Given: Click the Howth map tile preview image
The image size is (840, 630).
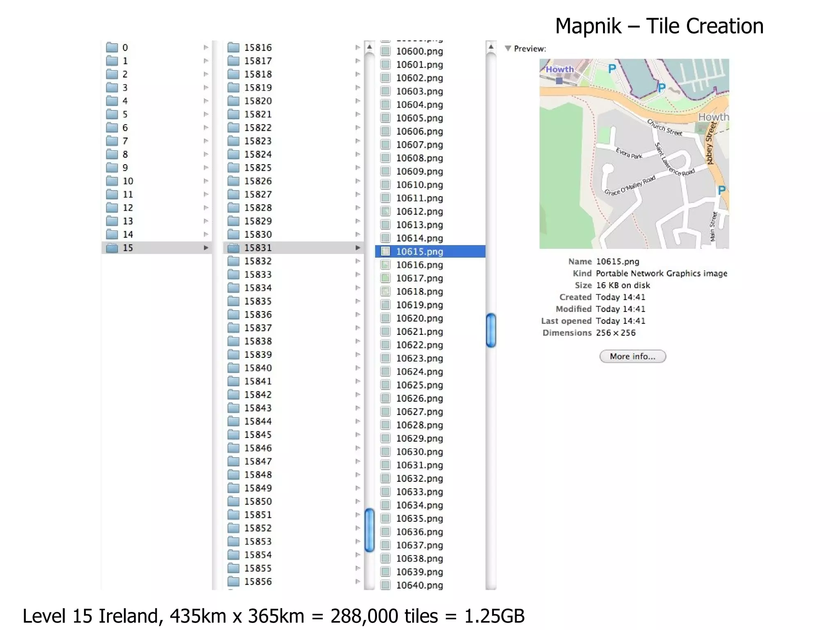Looking at the screenshot, I should point(634,153).
